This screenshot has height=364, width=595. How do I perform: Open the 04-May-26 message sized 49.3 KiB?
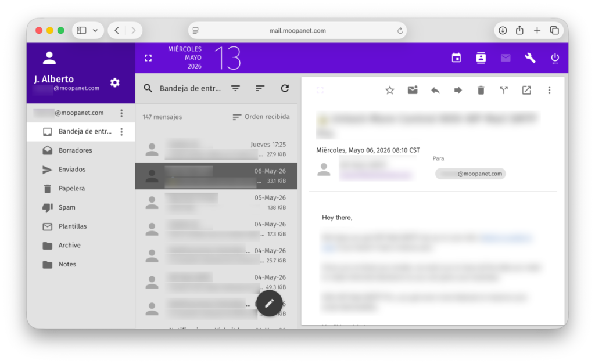(216, 282)
